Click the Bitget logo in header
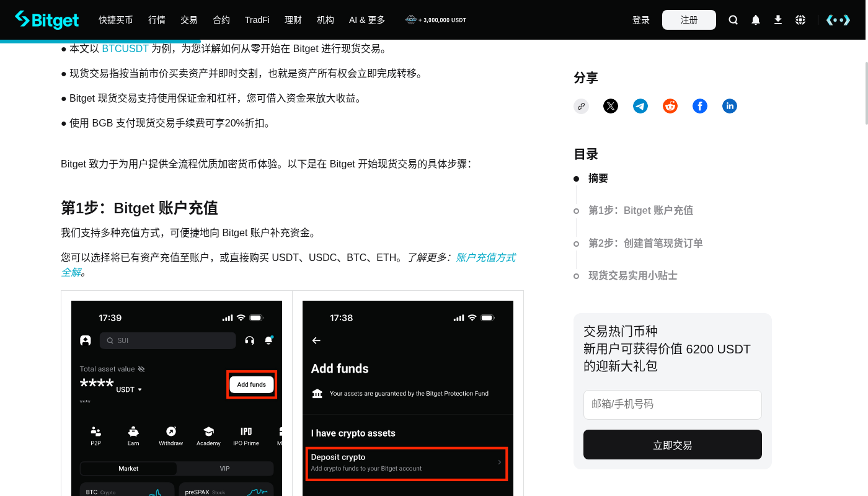 47,20
